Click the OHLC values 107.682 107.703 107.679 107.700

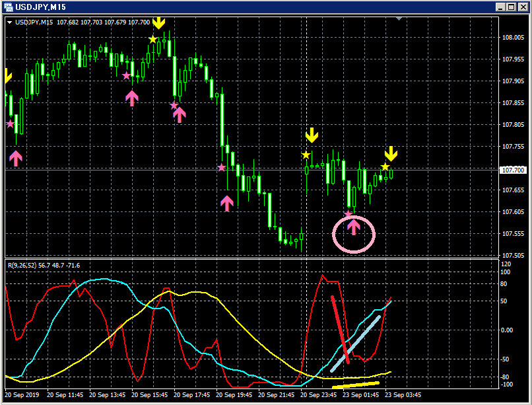(x=103, y=22)
